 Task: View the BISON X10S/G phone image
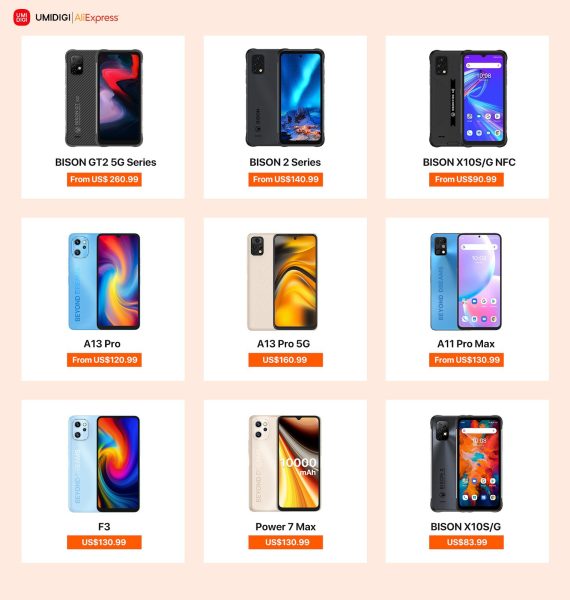pos(466,463)
